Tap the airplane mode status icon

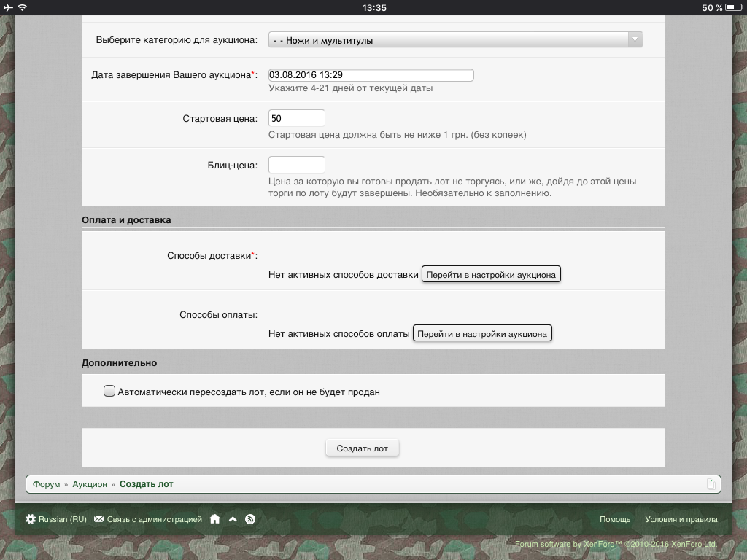pos(8,7)
